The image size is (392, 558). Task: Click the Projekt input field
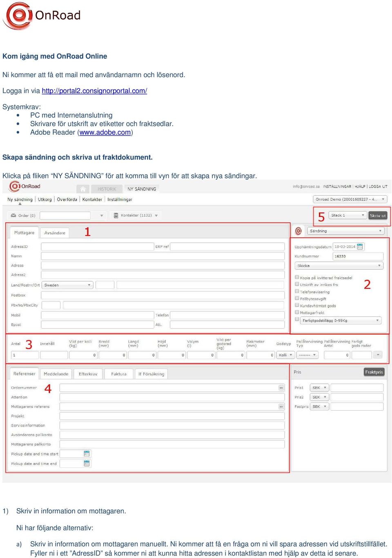[172, 416]
